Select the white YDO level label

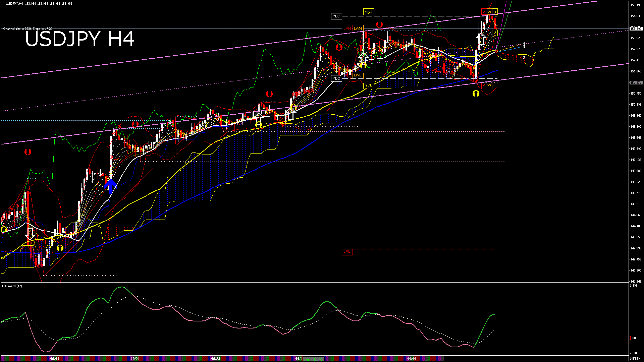(336, 78)
